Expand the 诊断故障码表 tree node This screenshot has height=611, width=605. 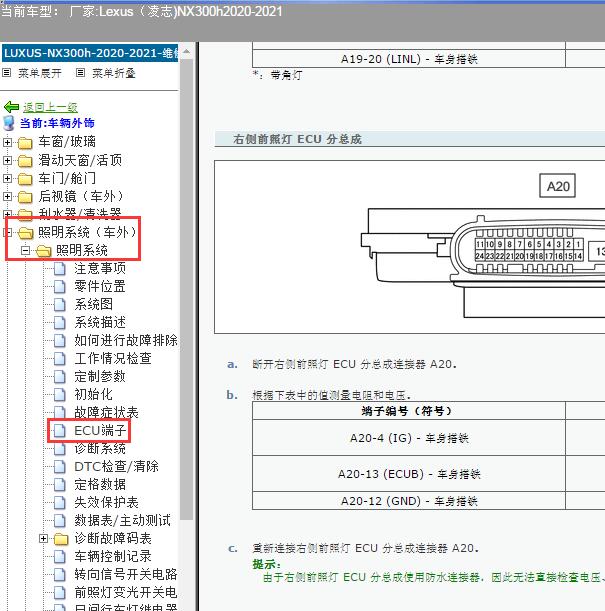pos(44,539)
